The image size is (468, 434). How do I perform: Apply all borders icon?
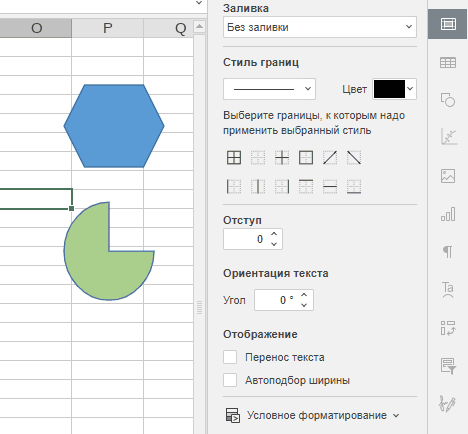[x=234, y=158]
